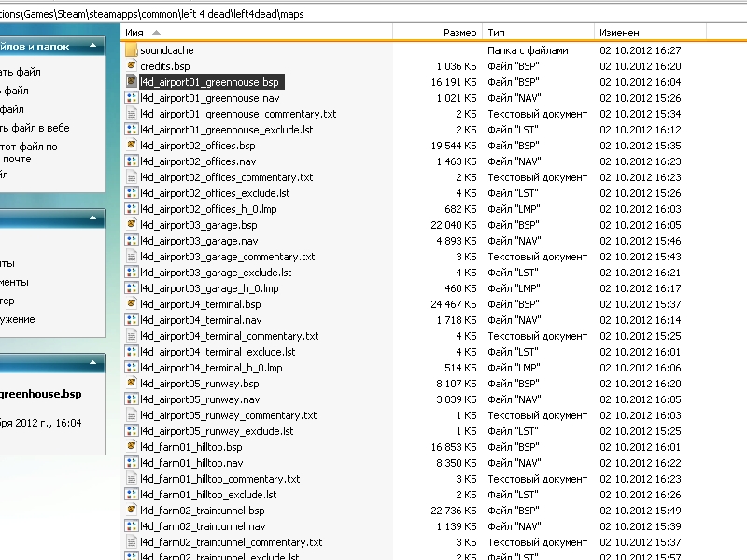
Task: Click icon of l4d_airport03_garage.nav
Action: tap(131, 241)
